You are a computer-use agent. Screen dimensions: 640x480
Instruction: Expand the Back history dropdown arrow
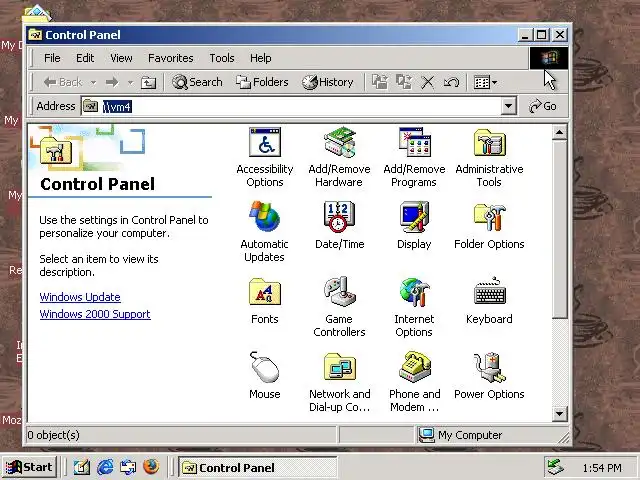[93, 82]
